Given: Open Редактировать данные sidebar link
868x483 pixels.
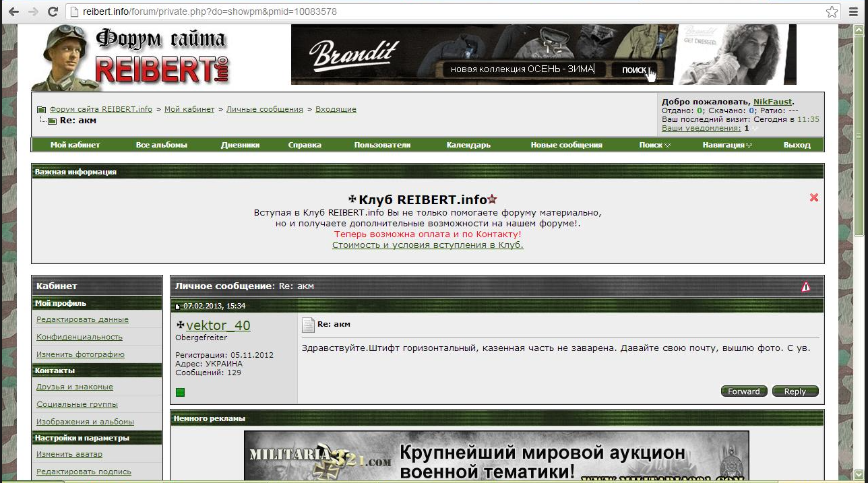Looking at the screenshot, I should 82,319.
